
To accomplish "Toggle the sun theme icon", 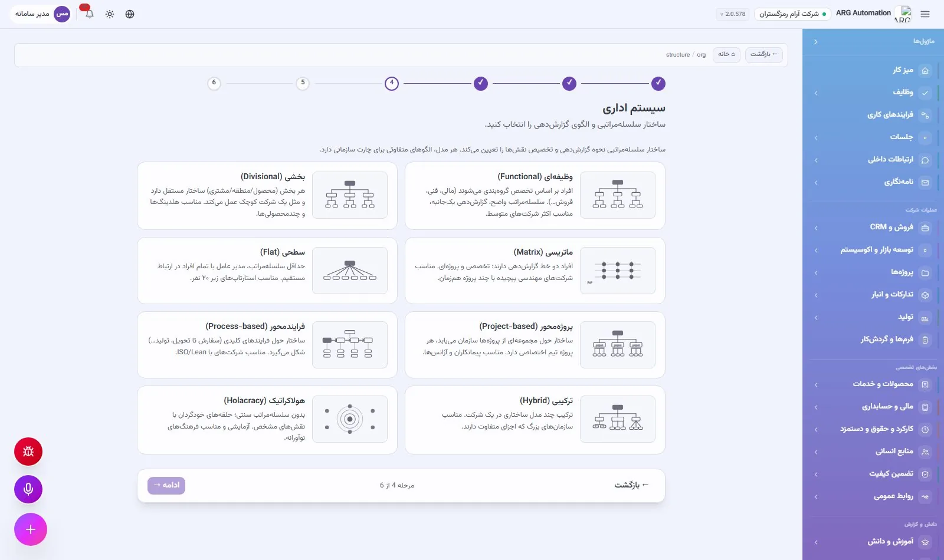I will click(x=110, y=14).
